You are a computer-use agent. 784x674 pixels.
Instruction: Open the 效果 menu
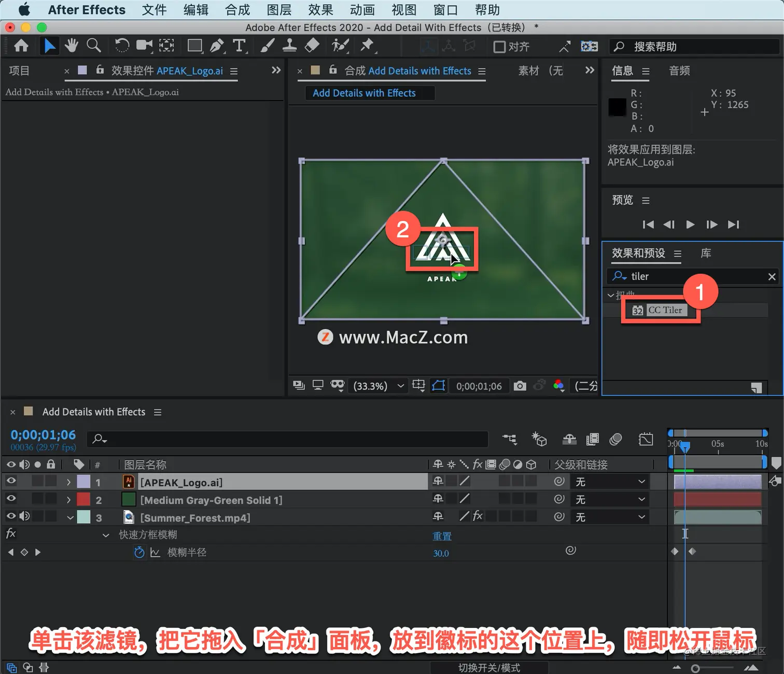[320, 10]
